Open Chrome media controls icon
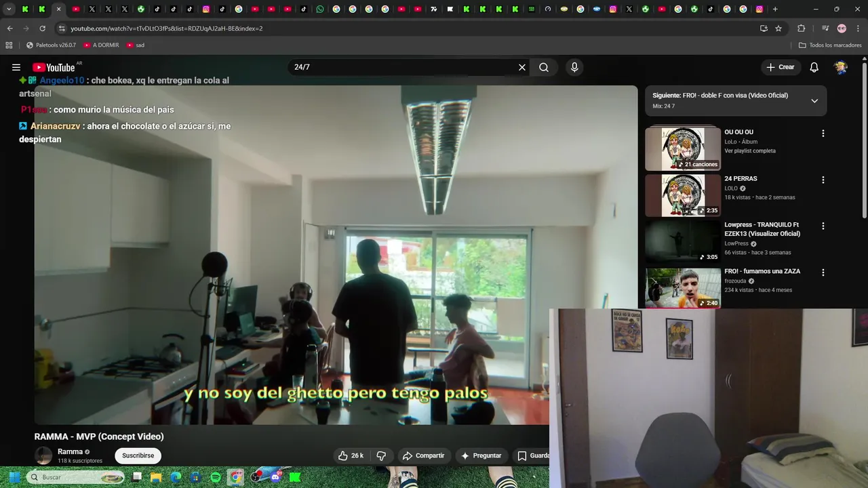 coord(825,28)
